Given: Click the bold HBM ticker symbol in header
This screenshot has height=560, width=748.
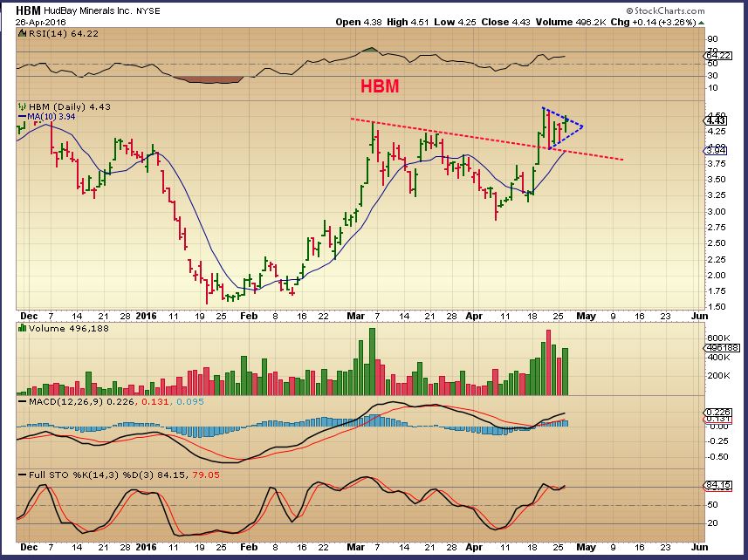Looking at the screenshot, I should (x=28, y=10).
